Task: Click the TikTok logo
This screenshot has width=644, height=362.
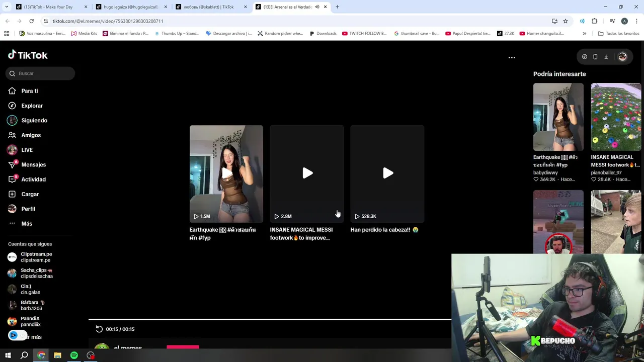Action: 28,55
